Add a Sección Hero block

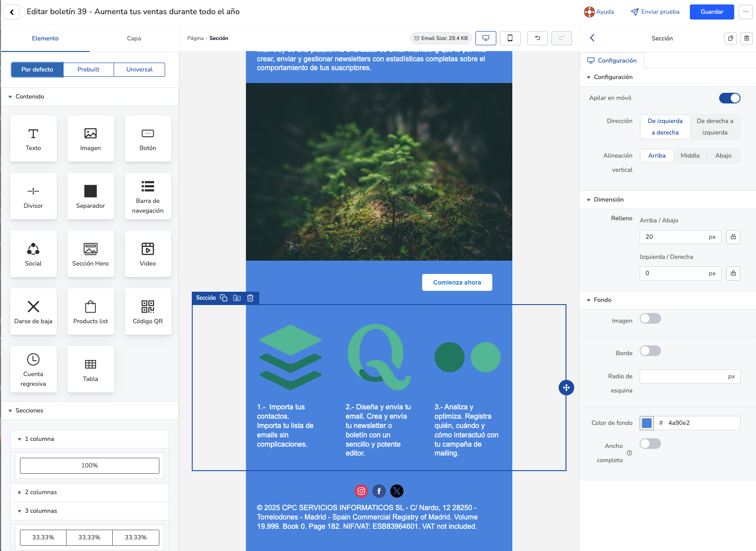91,254
